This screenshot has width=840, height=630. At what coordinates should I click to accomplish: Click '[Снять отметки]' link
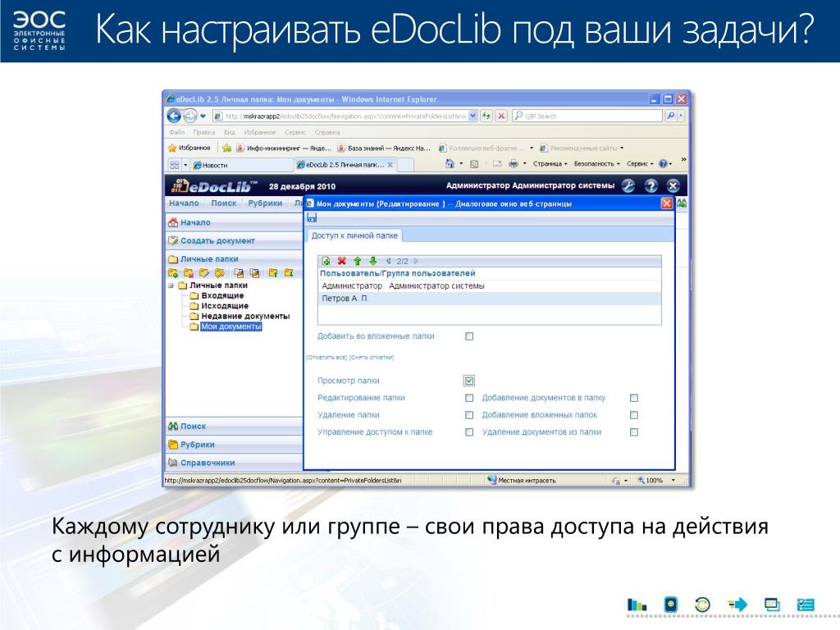(372, 358)
